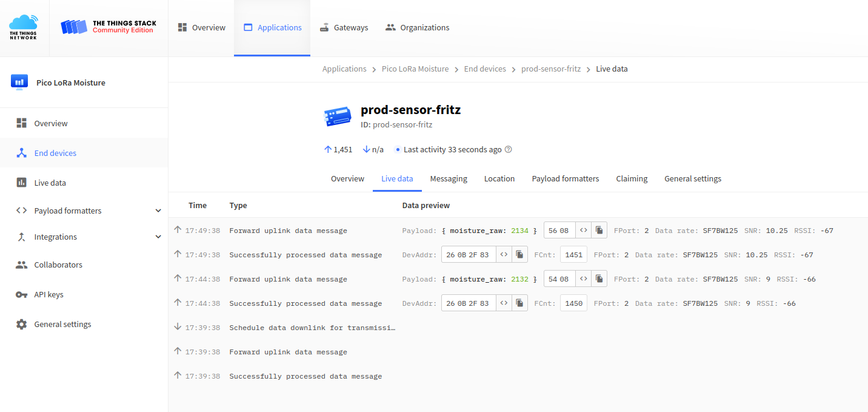Click the last activity help icon
The image size is (868, 412).
click(509, 149)
